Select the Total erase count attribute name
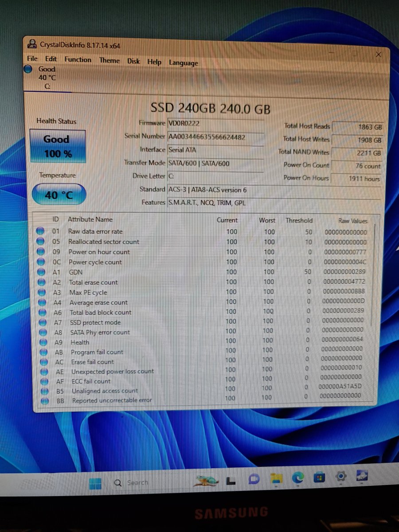 [94, 282]
